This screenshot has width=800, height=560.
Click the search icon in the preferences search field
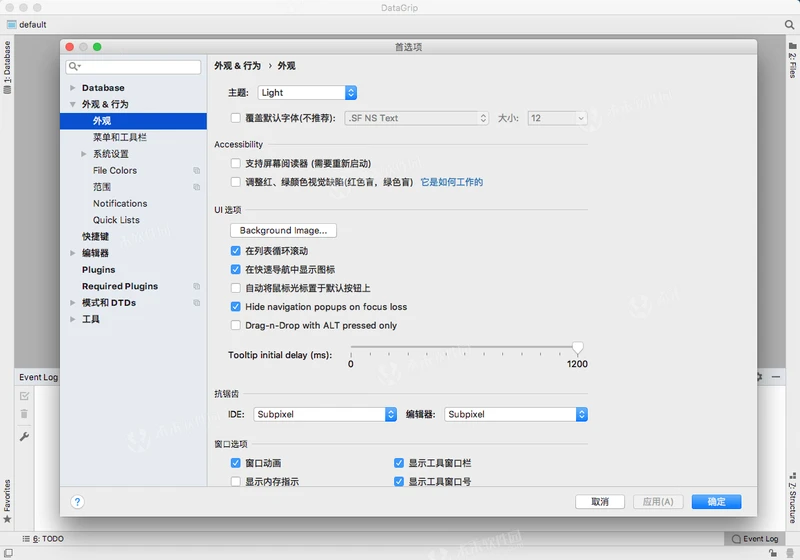point(74,66)
